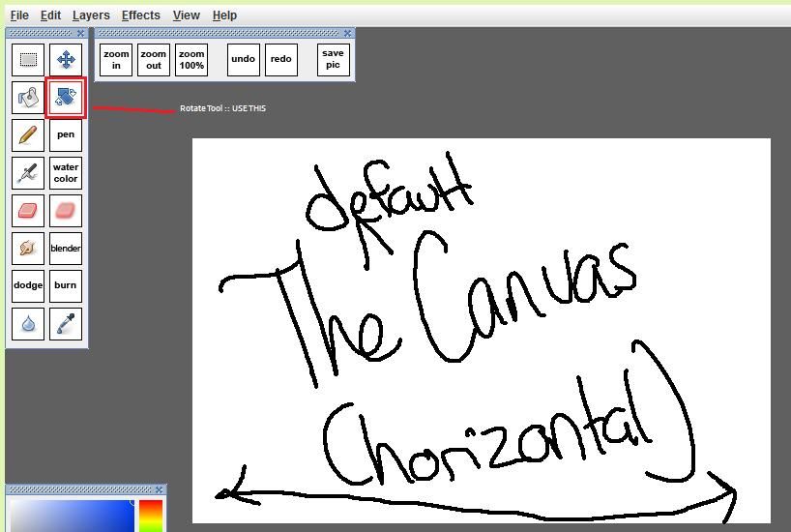The width and height of the screenshot is (791, 532).
Task: Choose the hard eraser tool
Action: pyautogui.click(x=28, y=211)
